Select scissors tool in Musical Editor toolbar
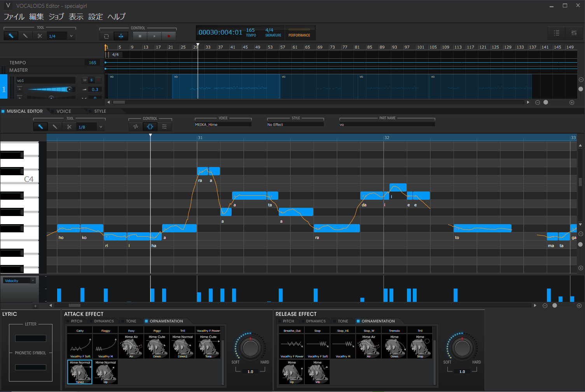 (x=69, y=127)
